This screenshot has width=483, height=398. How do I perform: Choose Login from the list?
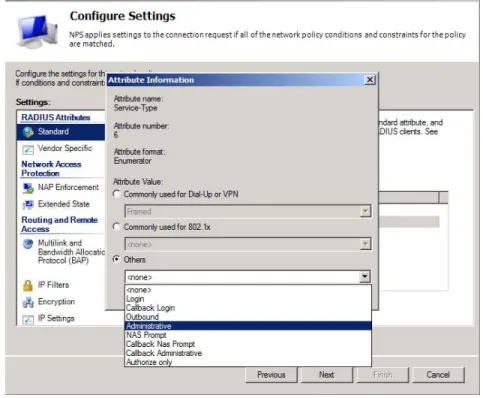(x=248, y=299)
